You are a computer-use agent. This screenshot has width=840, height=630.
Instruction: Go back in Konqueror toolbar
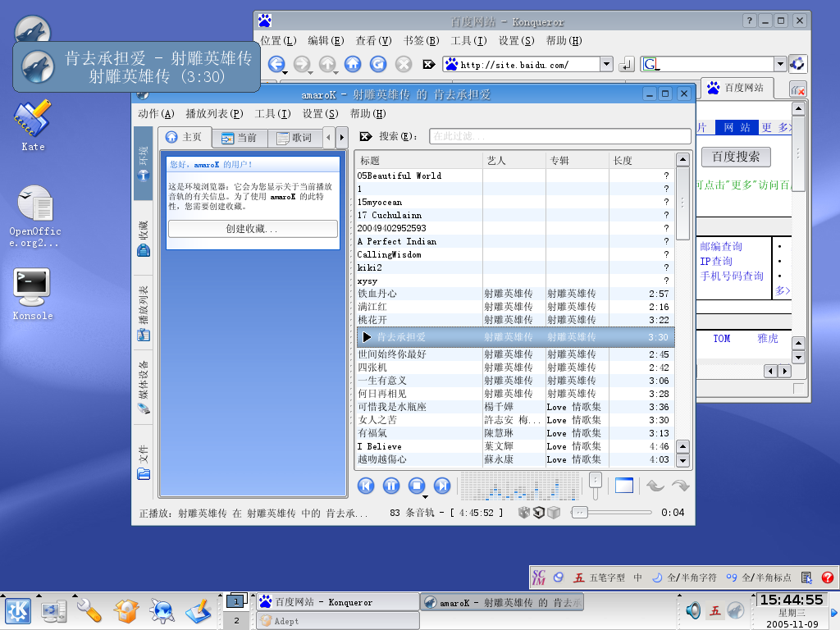(x=276, y=64)
